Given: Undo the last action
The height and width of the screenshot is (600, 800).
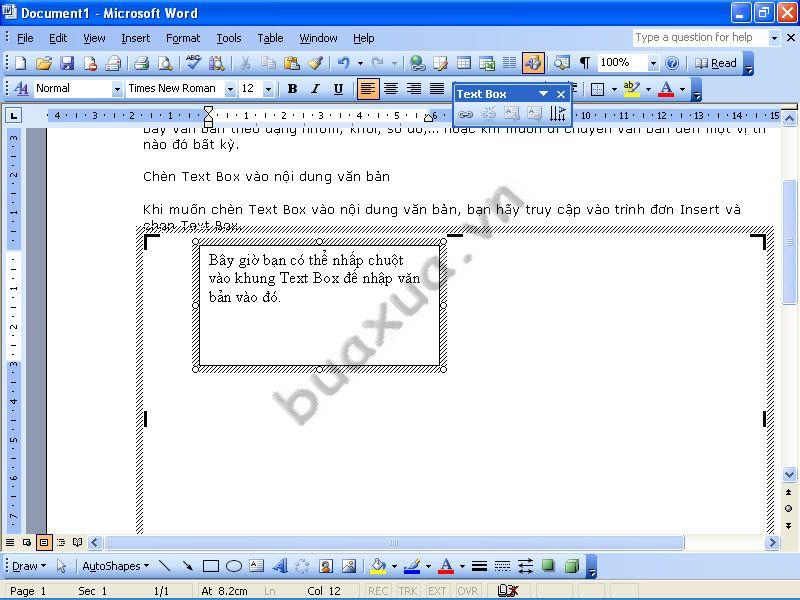Looking at the screenshot, I should pyautogui.click(x=343, y=63).
